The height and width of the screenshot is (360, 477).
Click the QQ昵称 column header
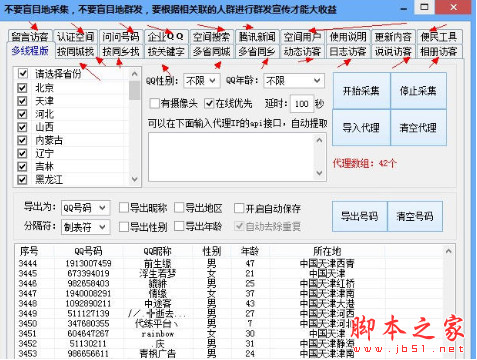tap(158, 251)
